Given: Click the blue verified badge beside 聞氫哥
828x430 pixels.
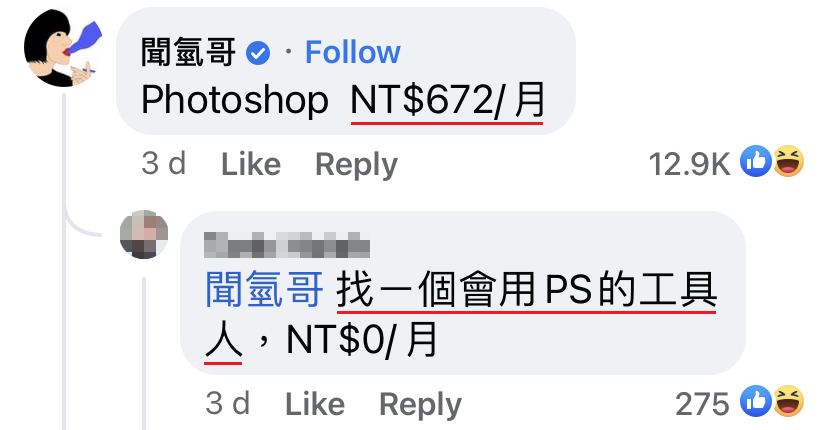Looking at the screenshot, I should (x=258, y=53).
